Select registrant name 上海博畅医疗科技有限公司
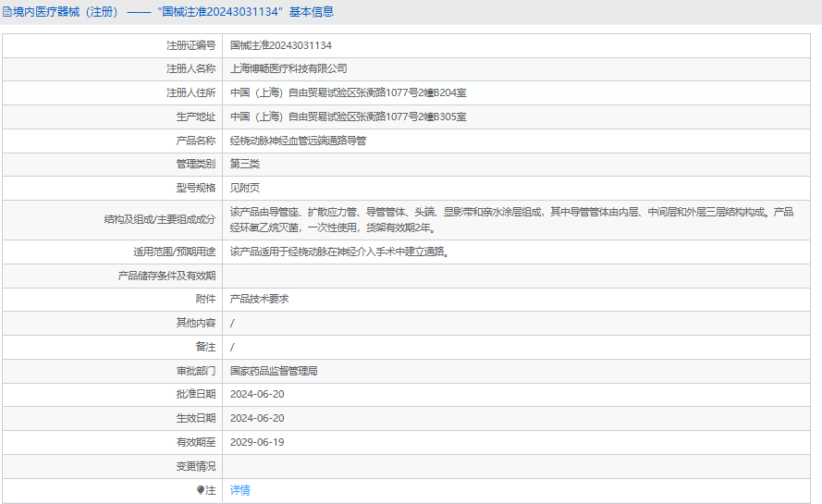 tap(288, 68)
